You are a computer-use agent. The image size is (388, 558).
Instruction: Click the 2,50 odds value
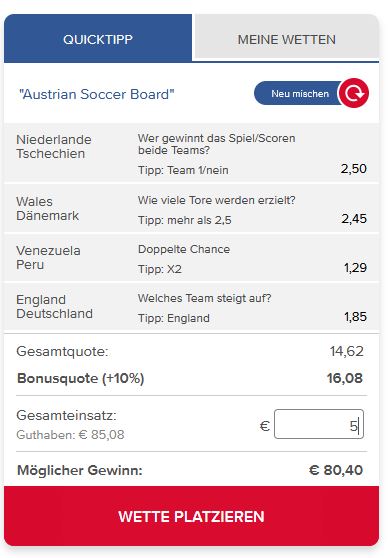(x=353, y=169)
